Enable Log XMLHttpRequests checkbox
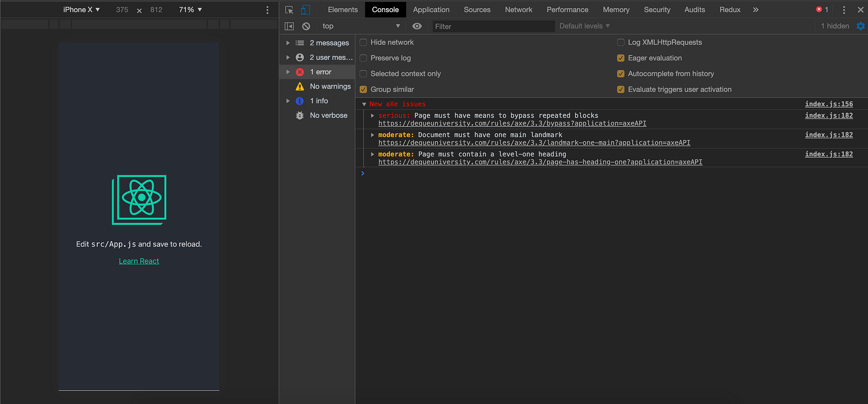The width and height of the screenshot is (868, 404). click(621, 42)
